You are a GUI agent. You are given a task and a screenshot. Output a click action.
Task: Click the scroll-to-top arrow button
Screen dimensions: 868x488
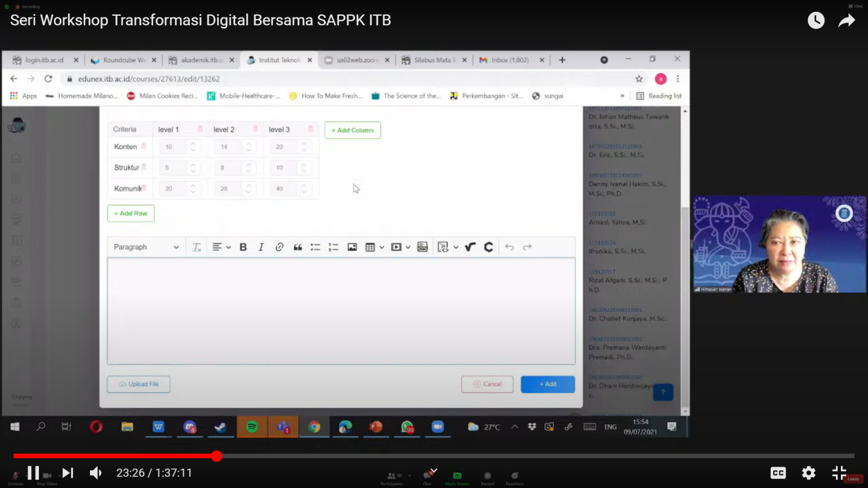click(x=663, y=392)
